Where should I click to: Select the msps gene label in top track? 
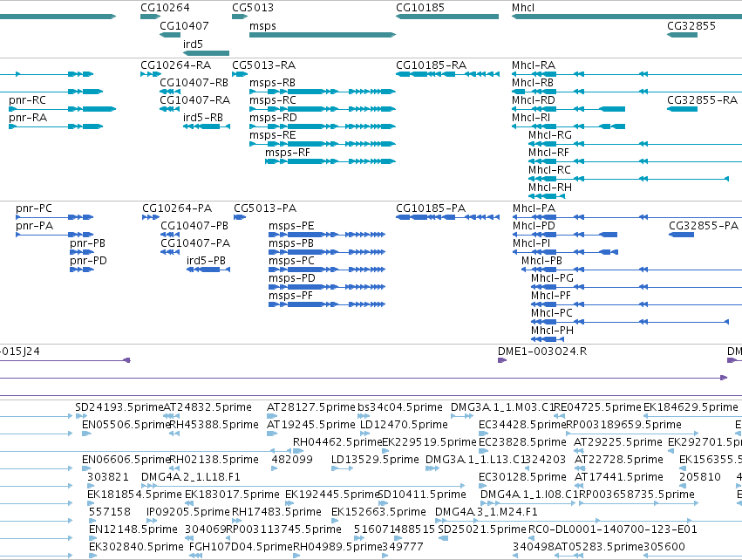[262, 25]
